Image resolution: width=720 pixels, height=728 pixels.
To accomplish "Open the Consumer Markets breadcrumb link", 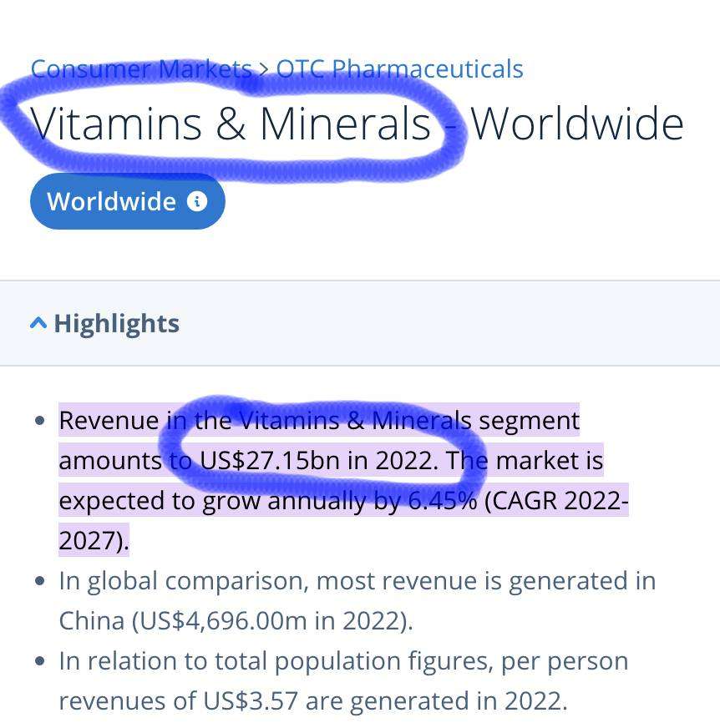I will coord(140,68).
